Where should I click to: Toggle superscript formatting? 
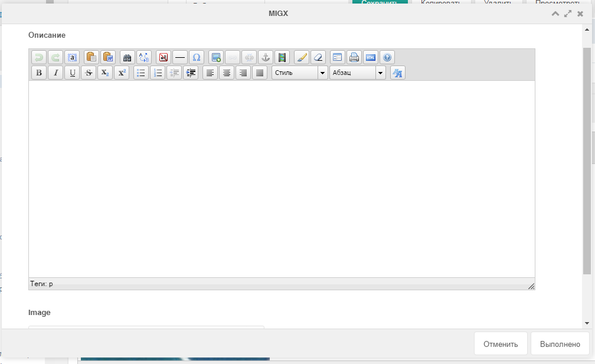(122, 73)
